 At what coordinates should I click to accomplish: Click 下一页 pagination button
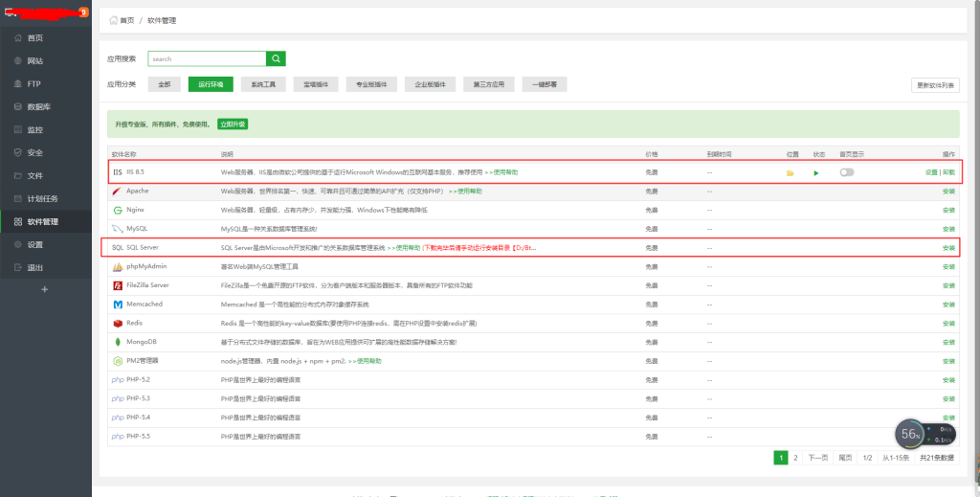[x=817, y=458]
